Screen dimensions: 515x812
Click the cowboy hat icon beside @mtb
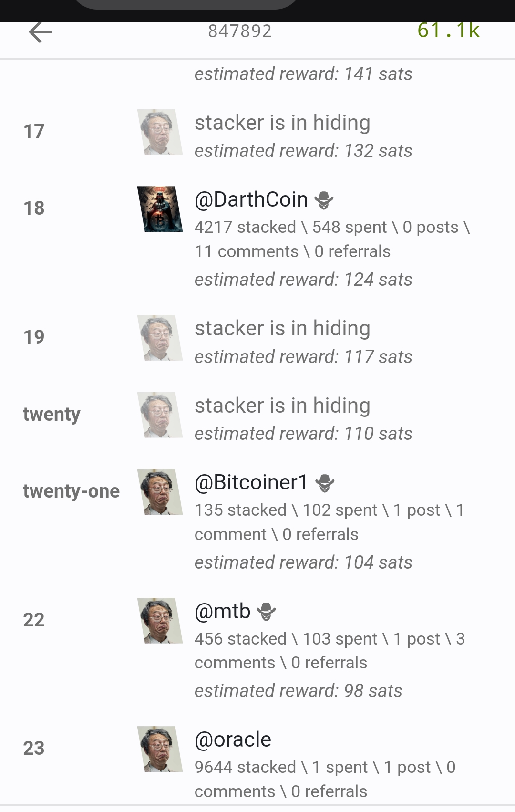click(266, 612)
